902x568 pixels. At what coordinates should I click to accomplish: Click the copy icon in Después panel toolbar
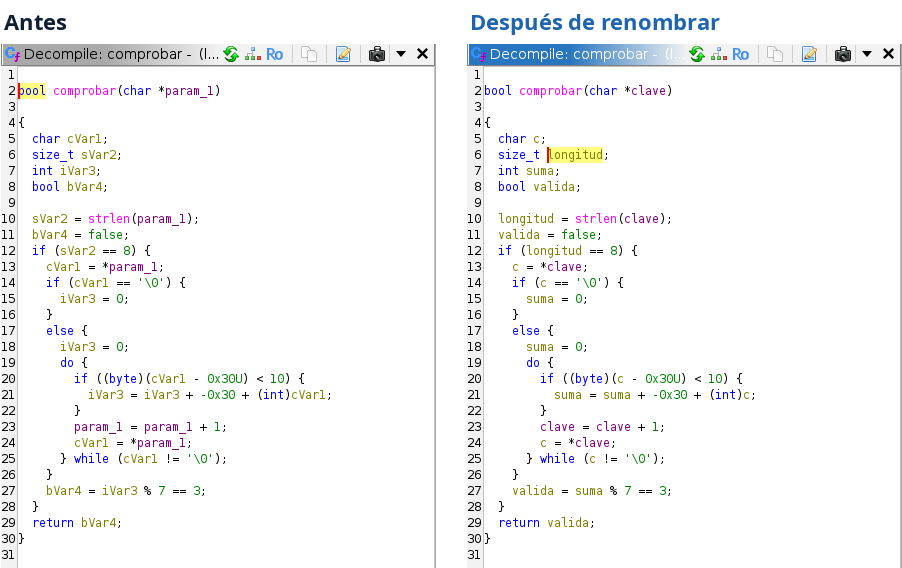(x=775, y=54)
